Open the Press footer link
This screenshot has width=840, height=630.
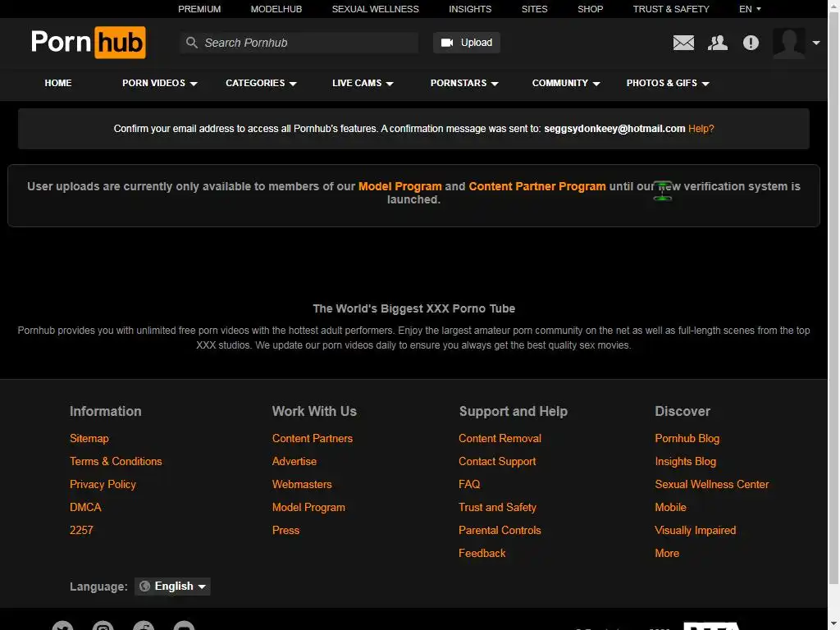285,531
